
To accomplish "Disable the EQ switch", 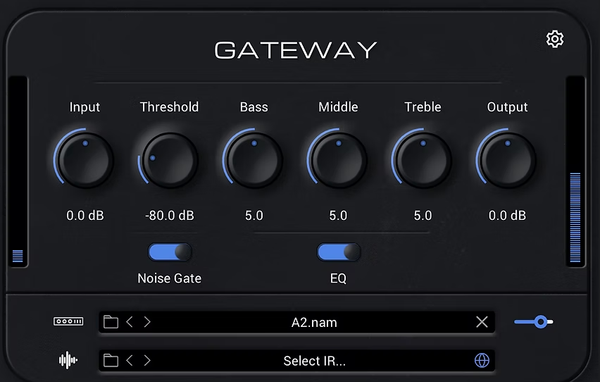I will [339, 252].
